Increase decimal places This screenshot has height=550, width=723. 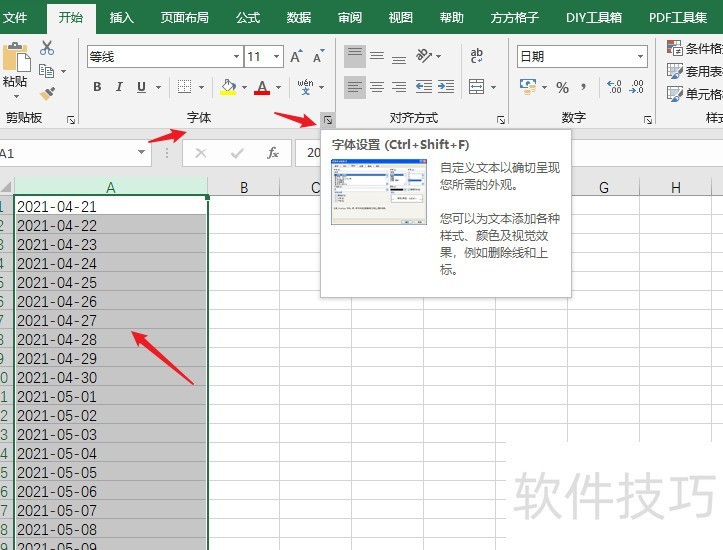click(614, 87)
